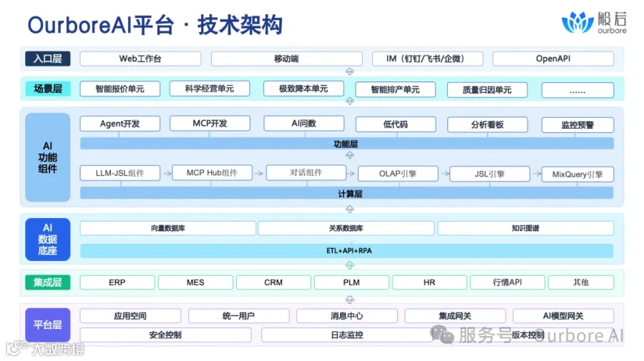Select the 入口层 label

click(x=48, y=59)
